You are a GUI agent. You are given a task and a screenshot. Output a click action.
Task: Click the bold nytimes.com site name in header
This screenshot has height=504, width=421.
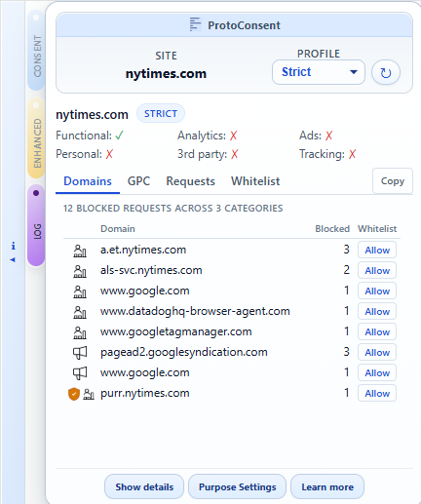(166, 74)
